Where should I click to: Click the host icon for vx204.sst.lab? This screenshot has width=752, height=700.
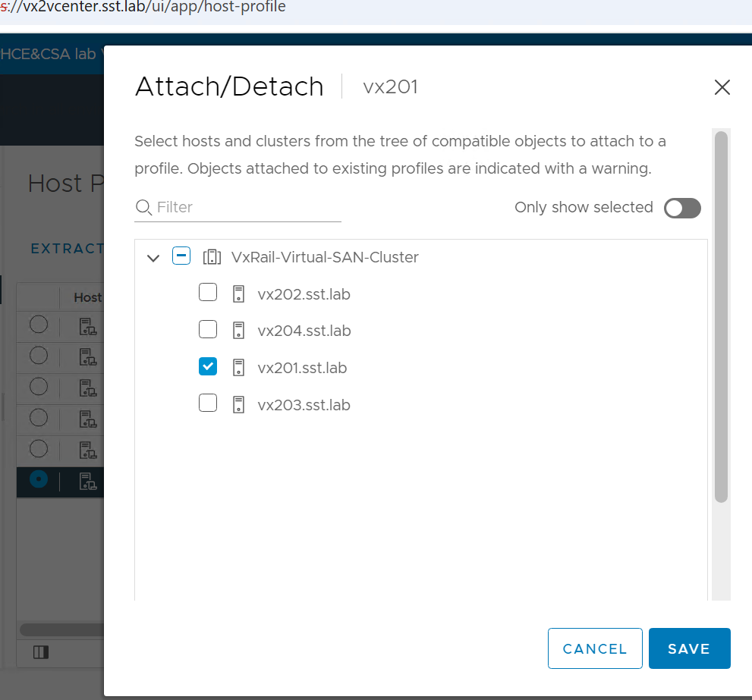point(238,331)
